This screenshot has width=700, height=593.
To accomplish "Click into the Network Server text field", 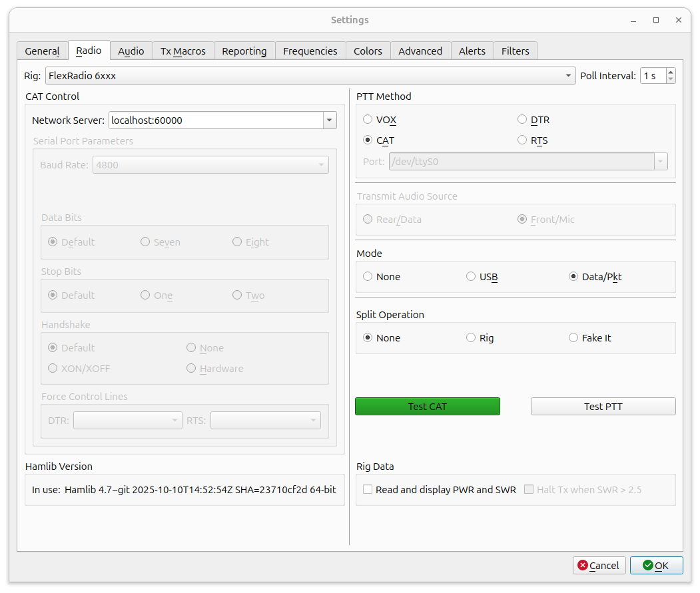I will (215, 120).
